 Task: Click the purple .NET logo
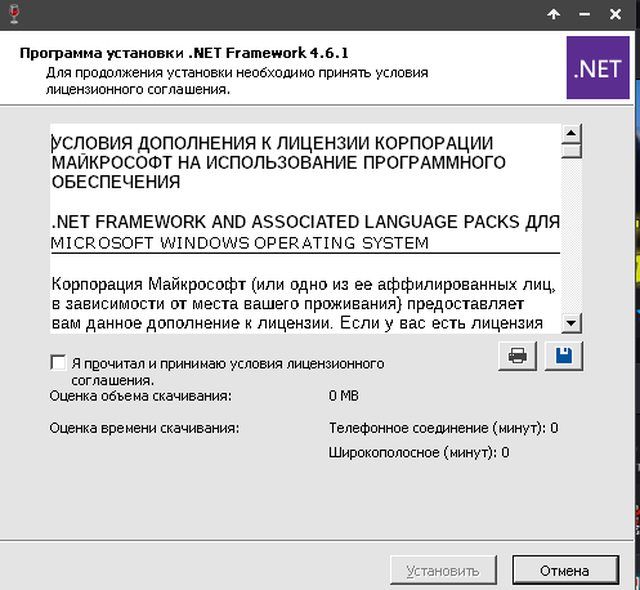[598, 67]
